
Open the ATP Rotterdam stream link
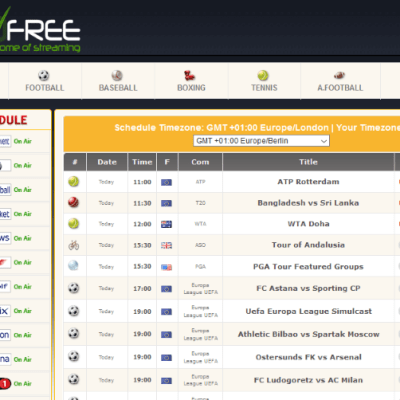[x=308, y=182]
